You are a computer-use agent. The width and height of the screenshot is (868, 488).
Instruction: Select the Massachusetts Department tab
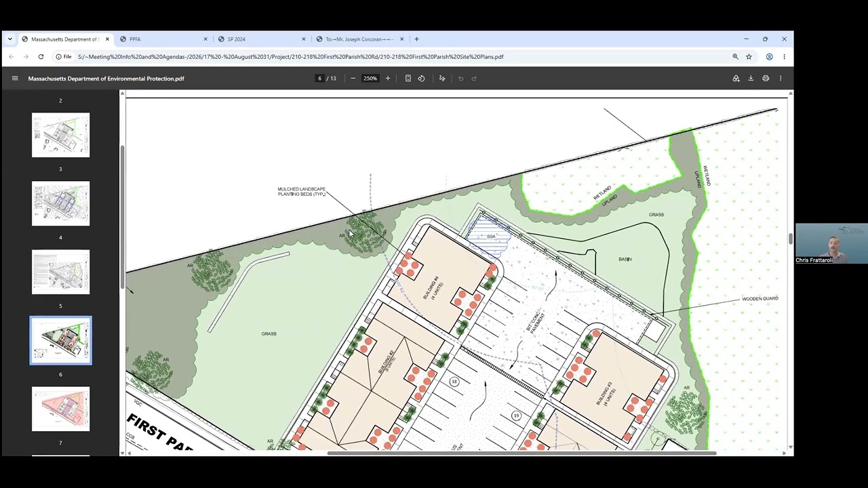64,39
